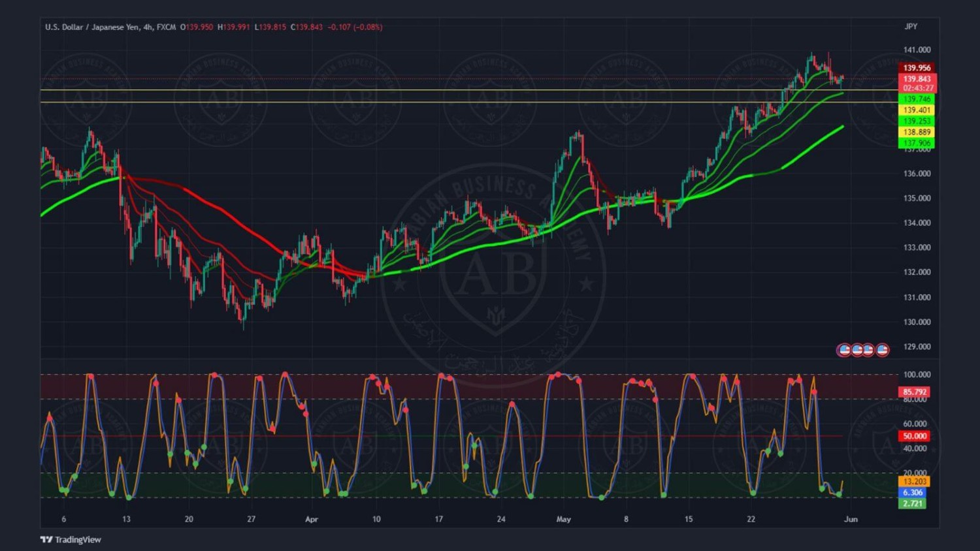Click the 136.000 price scale label
The image size is (980, 551).
click(x=917, y=174)
